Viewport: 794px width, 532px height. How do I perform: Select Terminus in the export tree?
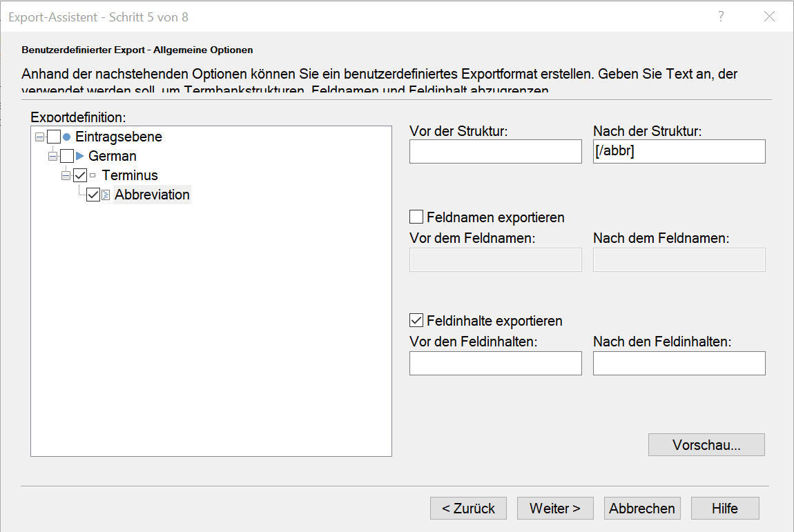130,175
